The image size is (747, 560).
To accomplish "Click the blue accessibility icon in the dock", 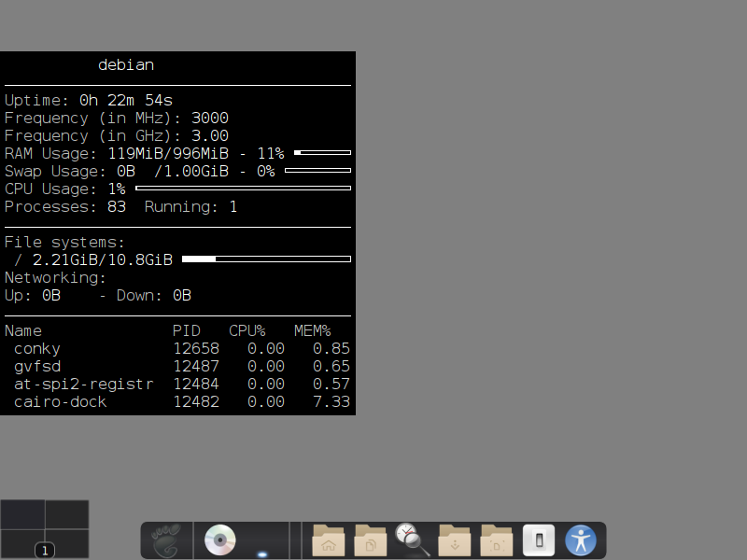I will click(x=581, y=539).
